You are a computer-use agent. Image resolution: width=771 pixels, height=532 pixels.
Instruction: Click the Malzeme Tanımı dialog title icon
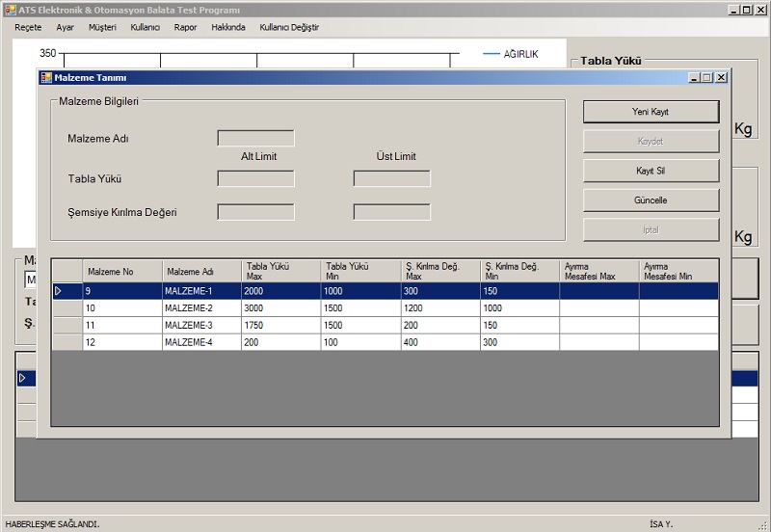click(46, 77)
